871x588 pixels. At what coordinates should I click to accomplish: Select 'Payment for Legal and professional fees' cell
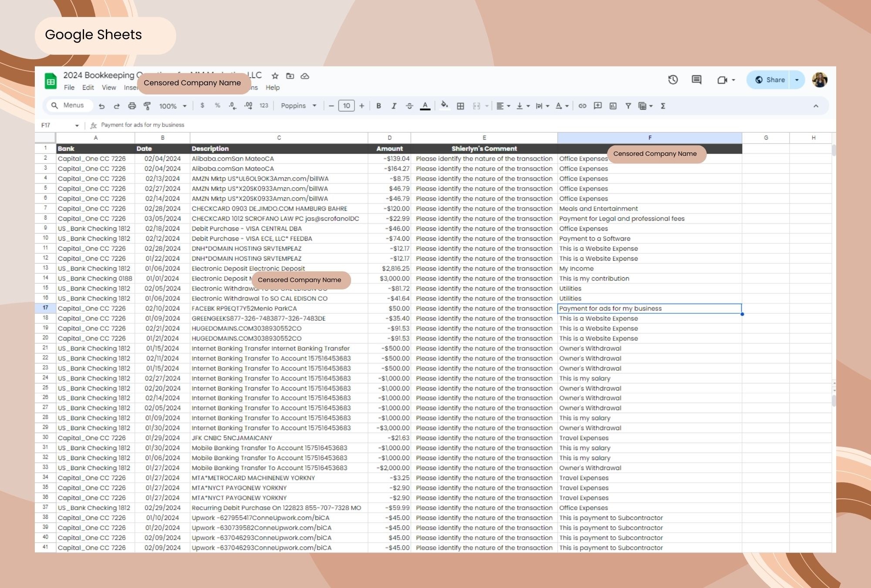(x=650, y=218)
